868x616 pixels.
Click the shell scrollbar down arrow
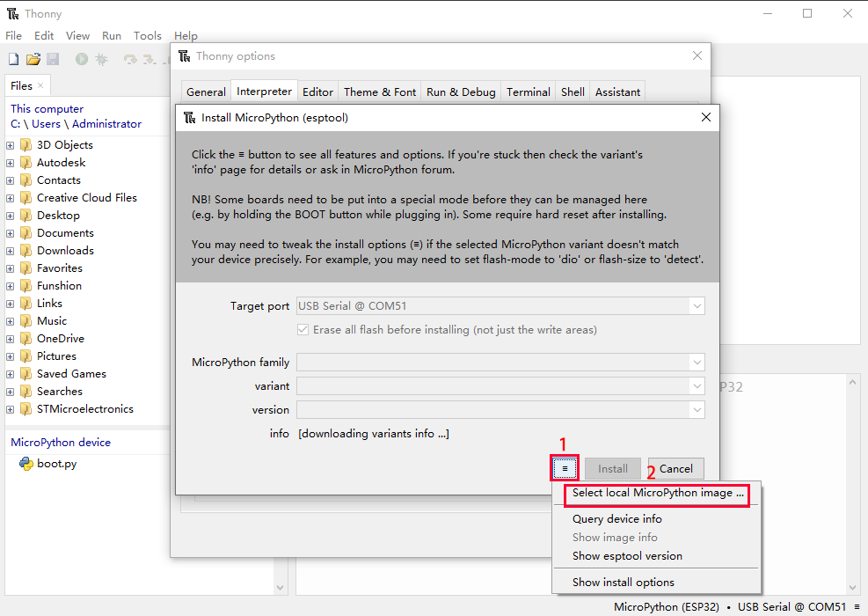coord(852,589)
